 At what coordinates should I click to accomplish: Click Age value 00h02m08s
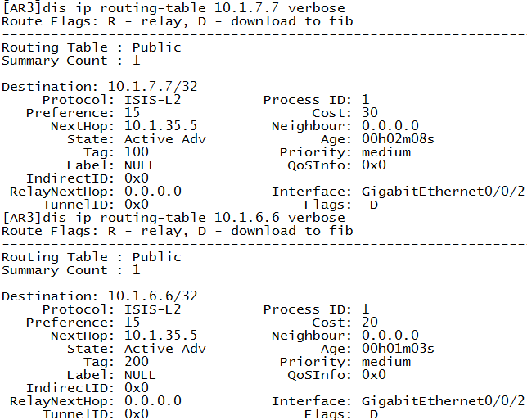coord(398,139)
